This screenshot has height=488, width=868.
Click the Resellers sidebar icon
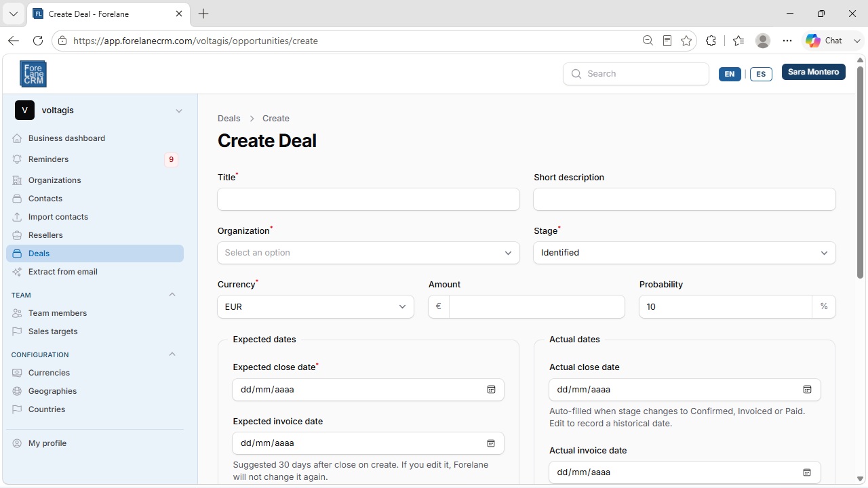pos(17,235)
